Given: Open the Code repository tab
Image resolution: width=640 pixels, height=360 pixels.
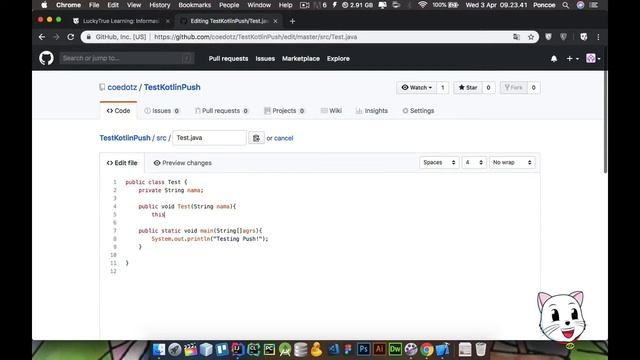Looking at the screenshot, I should (118, 111).
